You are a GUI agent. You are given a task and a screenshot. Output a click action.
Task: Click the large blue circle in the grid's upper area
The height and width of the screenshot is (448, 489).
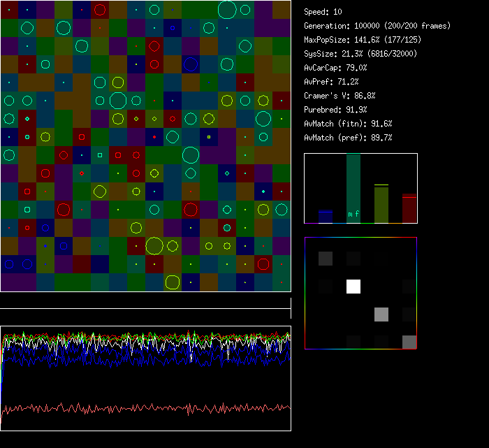190,64
